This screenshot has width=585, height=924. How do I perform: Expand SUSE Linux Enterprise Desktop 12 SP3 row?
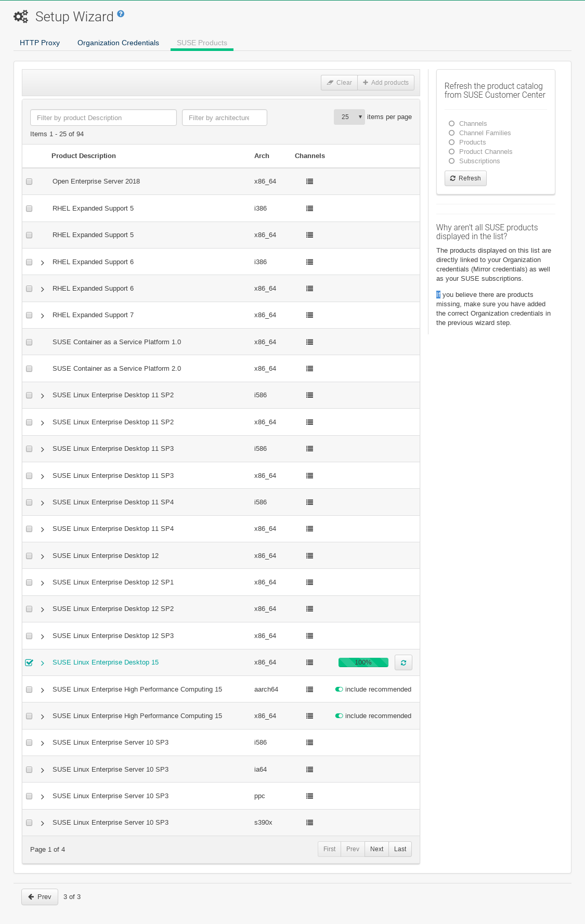(42, 635)
